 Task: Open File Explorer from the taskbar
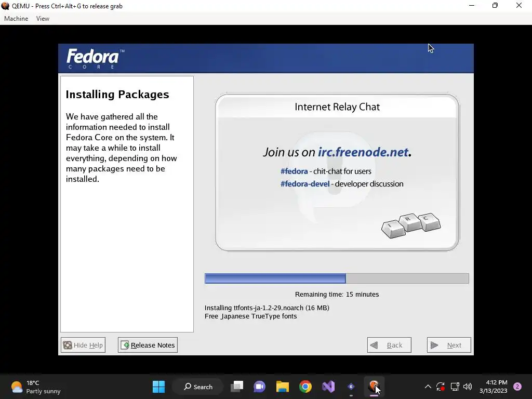coord(282,387)
